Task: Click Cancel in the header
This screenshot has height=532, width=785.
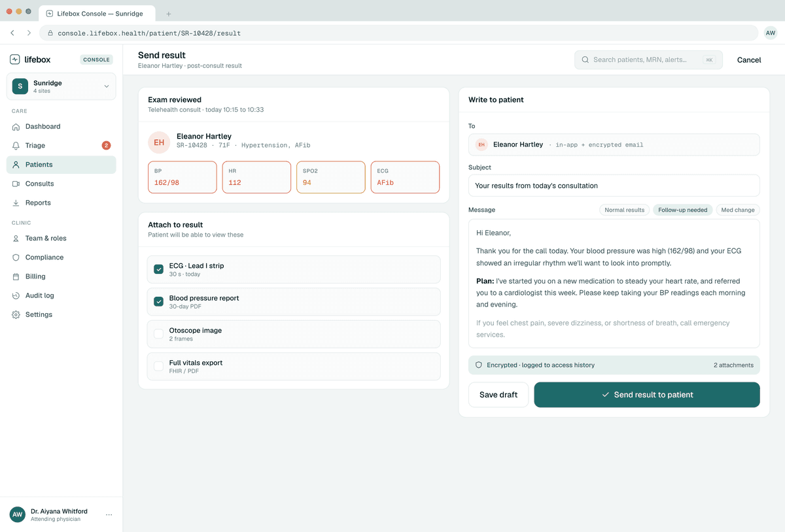Action: tap(749, 59)
